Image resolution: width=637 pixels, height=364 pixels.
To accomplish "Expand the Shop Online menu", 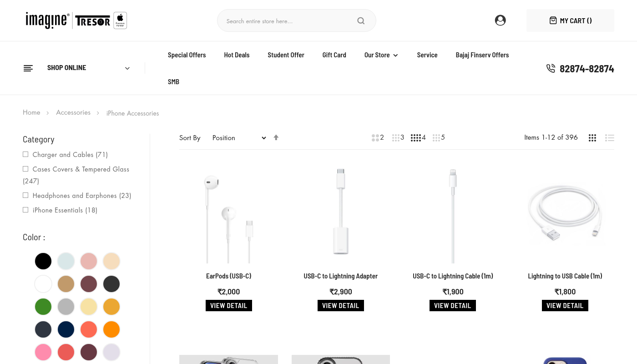I will pyautogui.click(x=77, y=68).
